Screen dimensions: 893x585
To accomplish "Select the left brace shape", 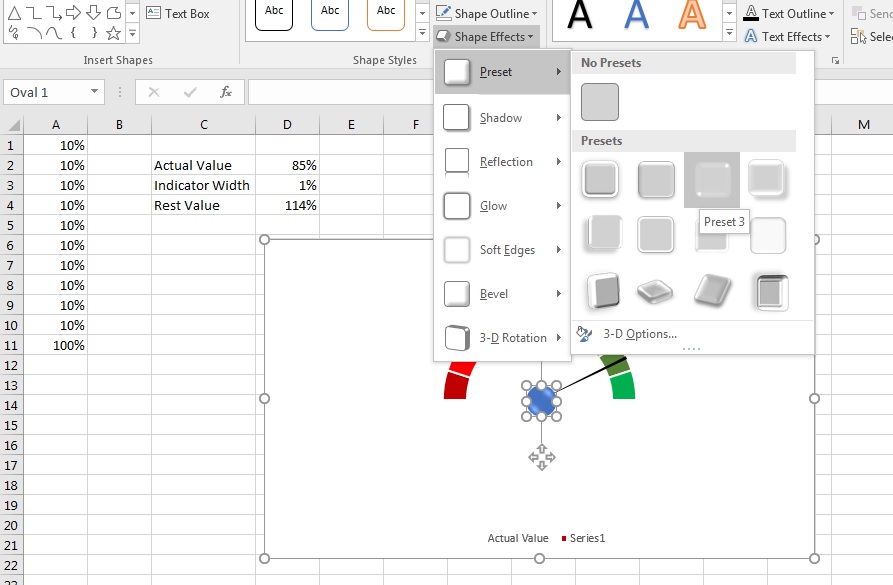I will tap(73, 32).
